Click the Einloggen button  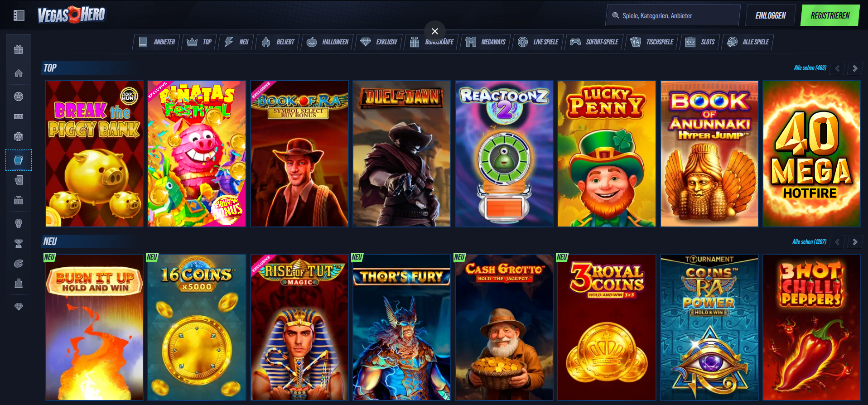pos(770,15)
